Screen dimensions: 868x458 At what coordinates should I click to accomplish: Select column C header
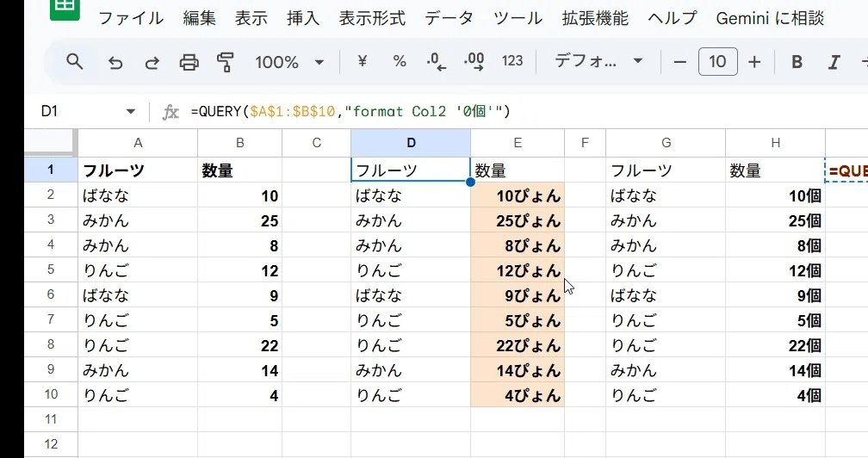317,143
